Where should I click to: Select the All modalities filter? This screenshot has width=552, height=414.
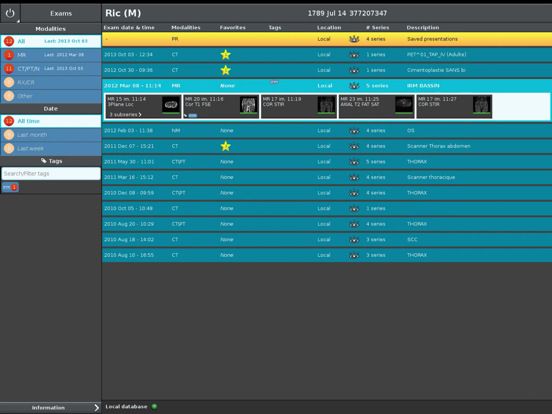pyautogui.click(x=51, y=41)
